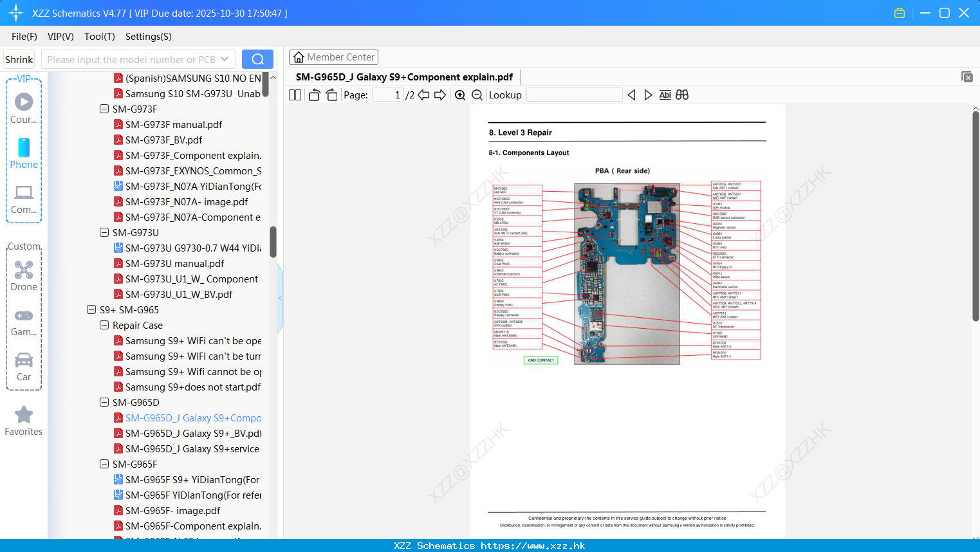This screenshot has width=980, height=552.
Task: Open the Car category
Action: coord(24,367)
